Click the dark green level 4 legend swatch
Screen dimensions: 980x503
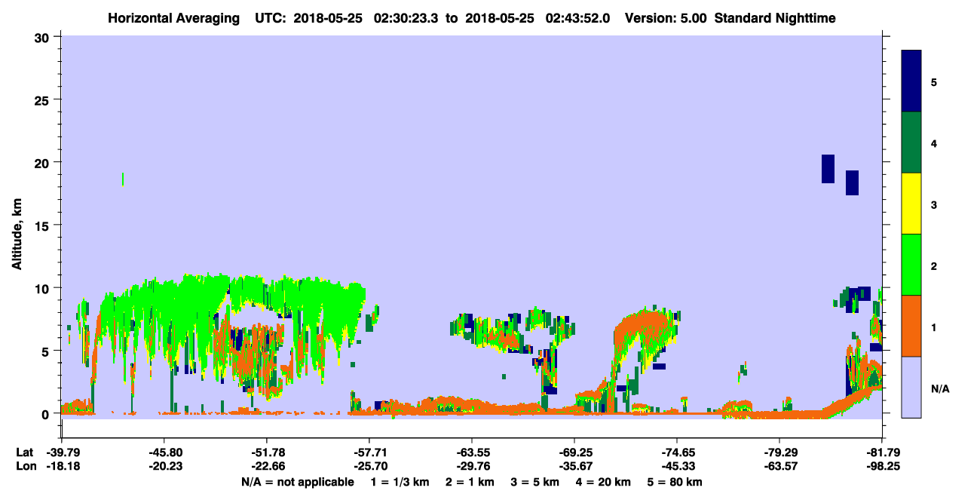pyautogui.click(x=911, y=143)
